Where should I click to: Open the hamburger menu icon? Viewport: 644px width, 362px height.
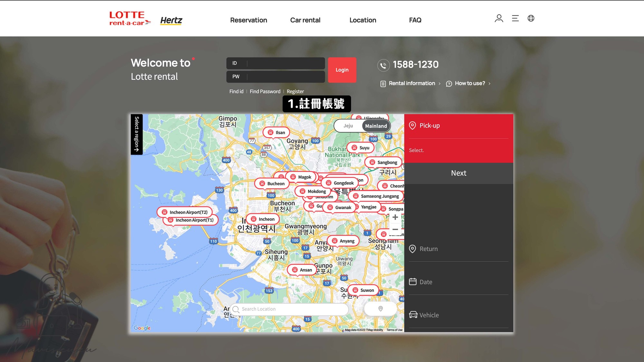(x=515, y=18)
